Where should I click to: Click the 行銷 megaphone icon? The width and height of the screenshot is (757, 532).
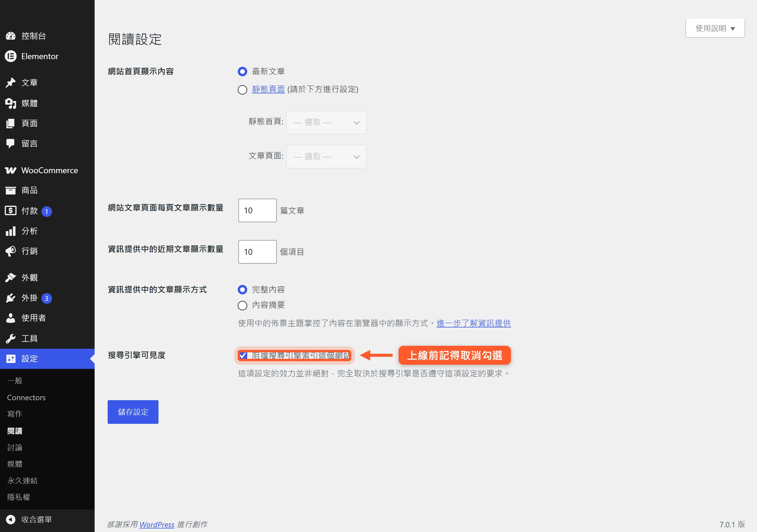11,251
